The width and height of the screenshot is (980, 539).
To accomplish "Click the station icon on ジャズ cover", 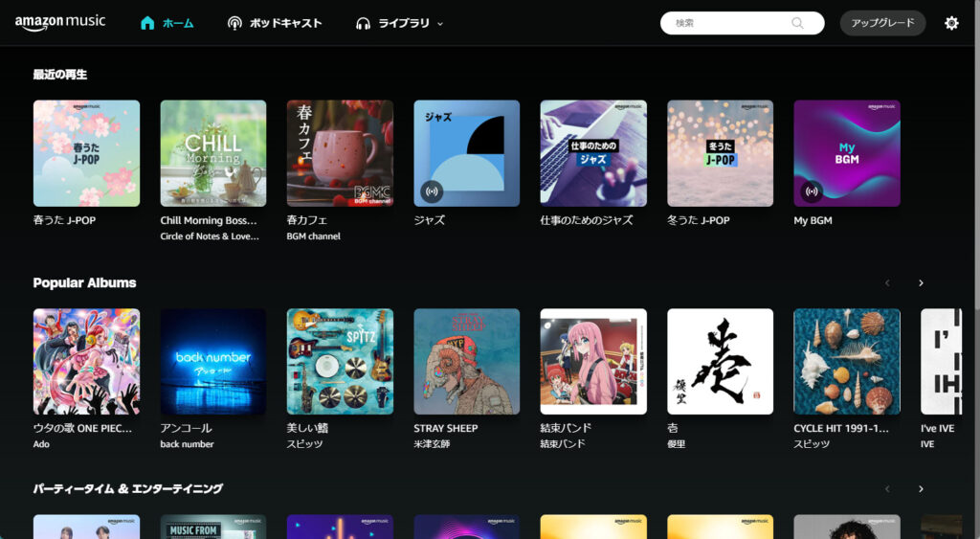I will pos(432,191).
